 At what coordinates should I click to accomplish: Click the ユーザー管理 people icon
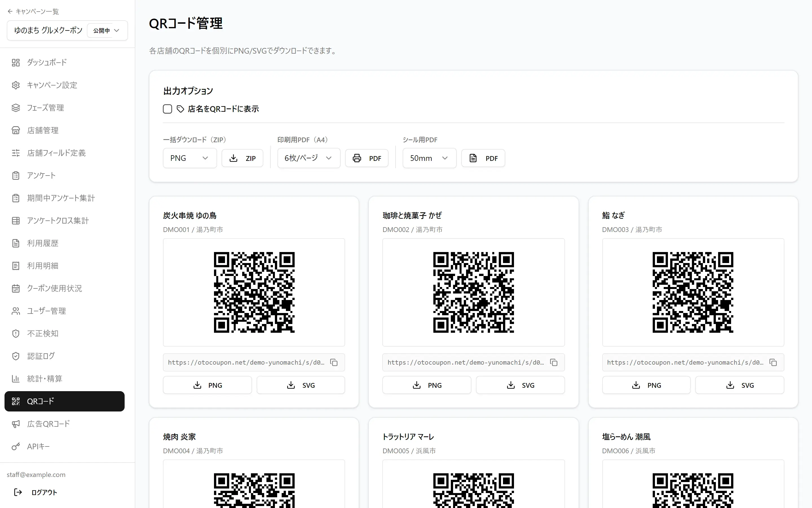[x=16, y=311]
